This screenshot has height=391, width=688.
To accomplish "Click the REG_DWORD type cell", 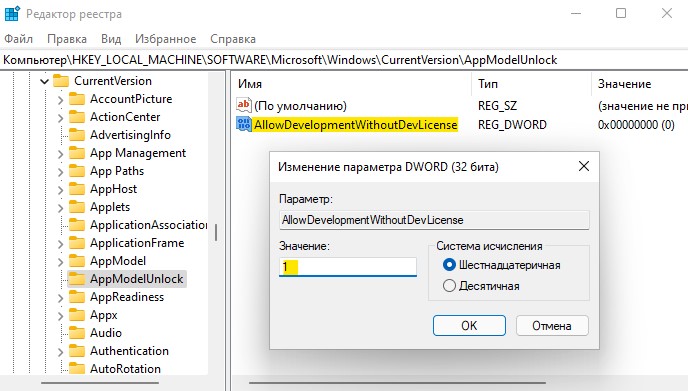I will click(512, 125).
